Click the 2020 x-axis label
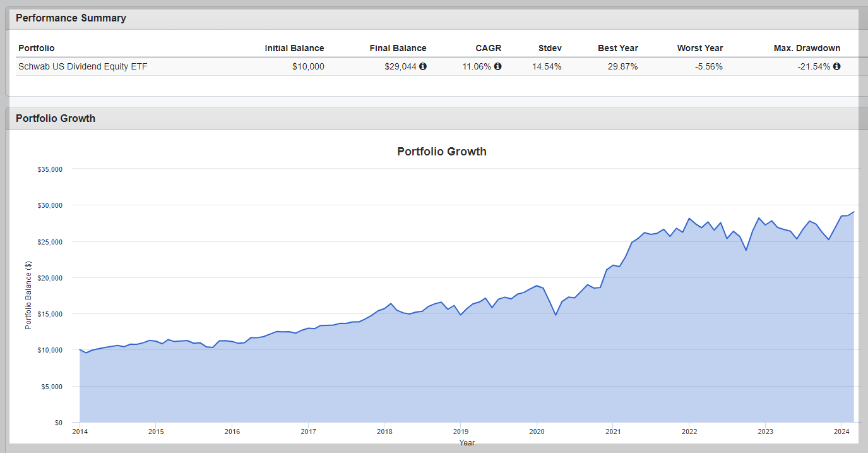The image size is (868, 453). click(537, 432)
